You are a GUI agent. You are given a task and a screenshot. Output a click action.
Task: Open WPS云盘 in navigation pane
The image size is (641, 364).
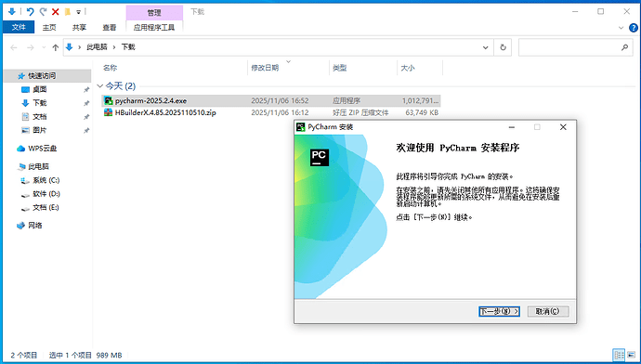42,149
